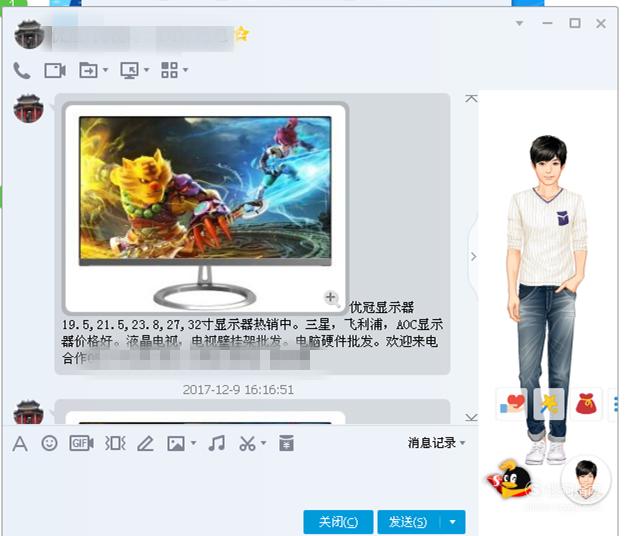Open the GIF video sticker tool
This screenshot has height=536, width=625.
(x=81, y=443)
